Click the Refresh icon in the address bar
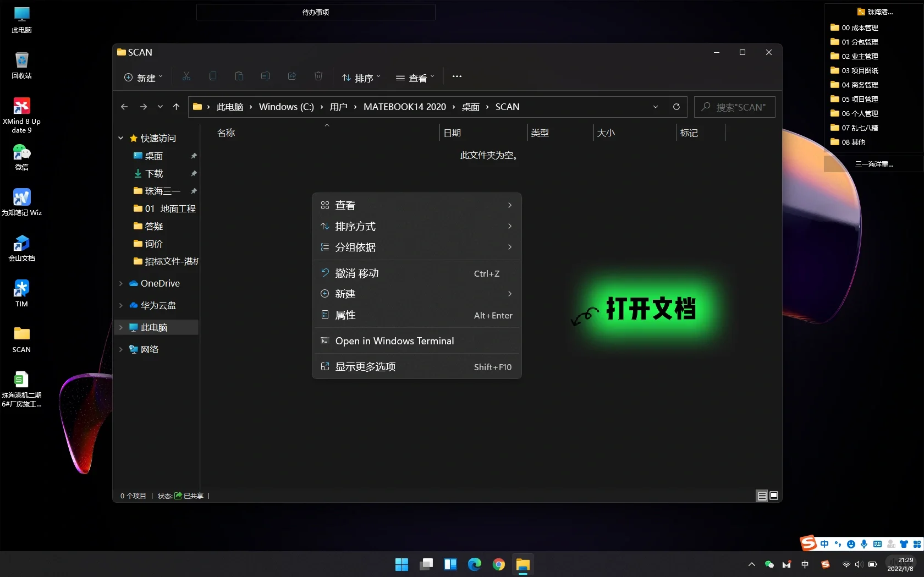This screenshot has height=577, width=924. point(676,107)
